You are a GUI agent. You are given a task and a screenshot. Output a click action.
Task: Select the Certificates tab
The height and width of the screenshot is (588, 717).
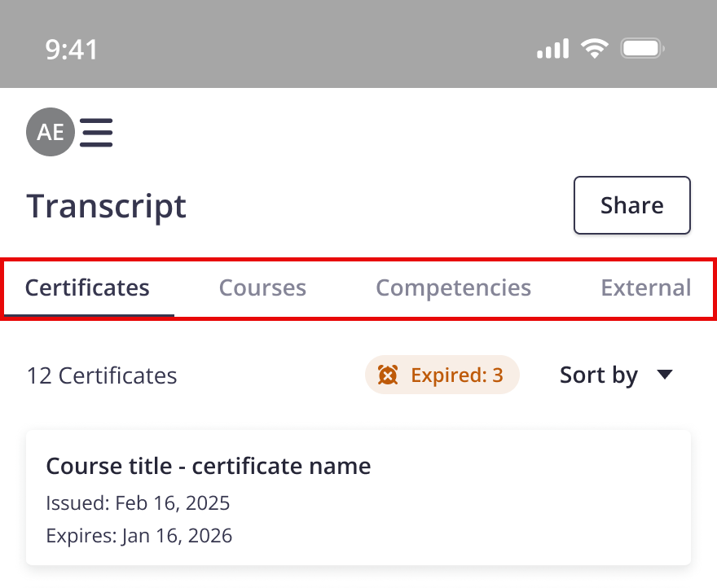(88, 287)
